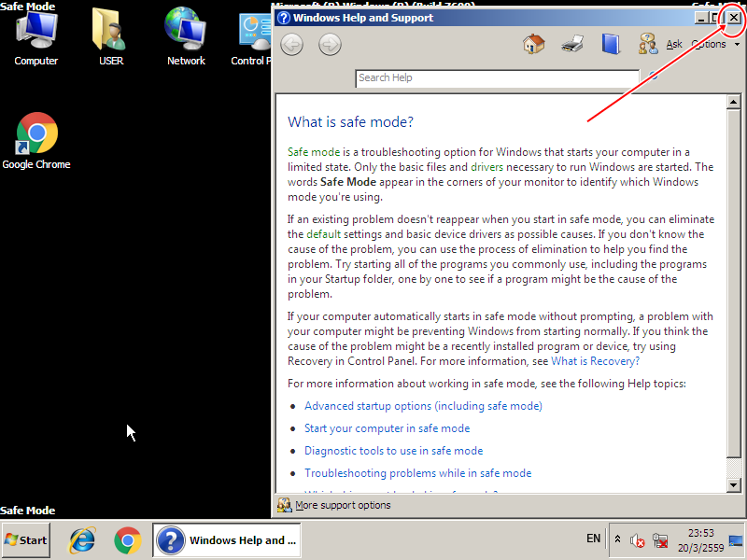Launch Google Chrome from taskbar
This screenshot has height=560, width=747.
click(x=128, y=540)
